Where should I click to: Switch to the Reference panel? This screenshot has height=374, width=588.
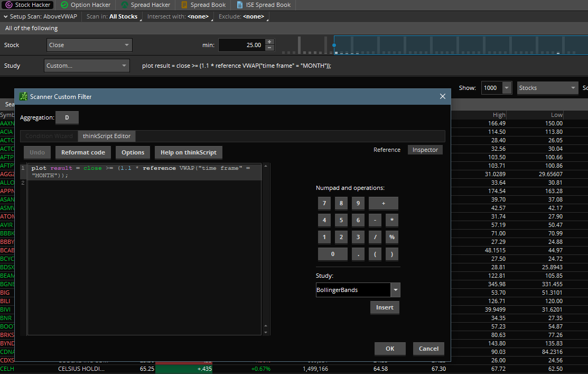point(387,150)
